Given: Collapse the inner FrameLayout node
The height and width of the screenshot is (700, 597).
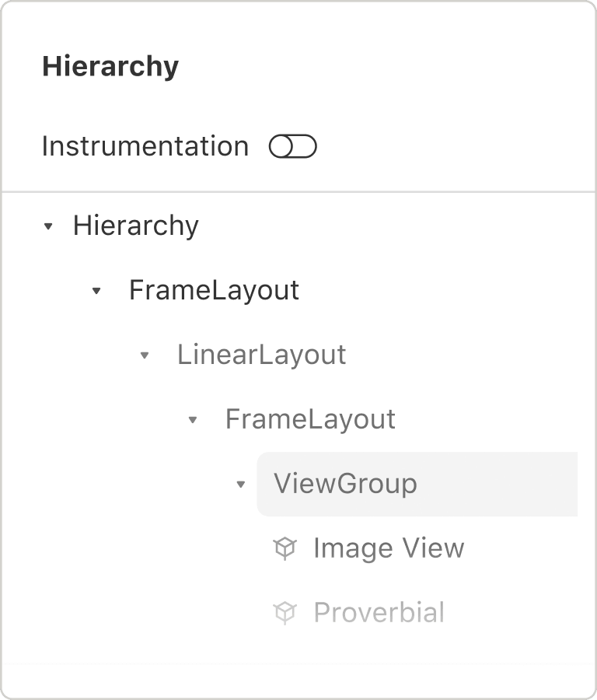Looking at the screenshot, I should coord(192,419).
